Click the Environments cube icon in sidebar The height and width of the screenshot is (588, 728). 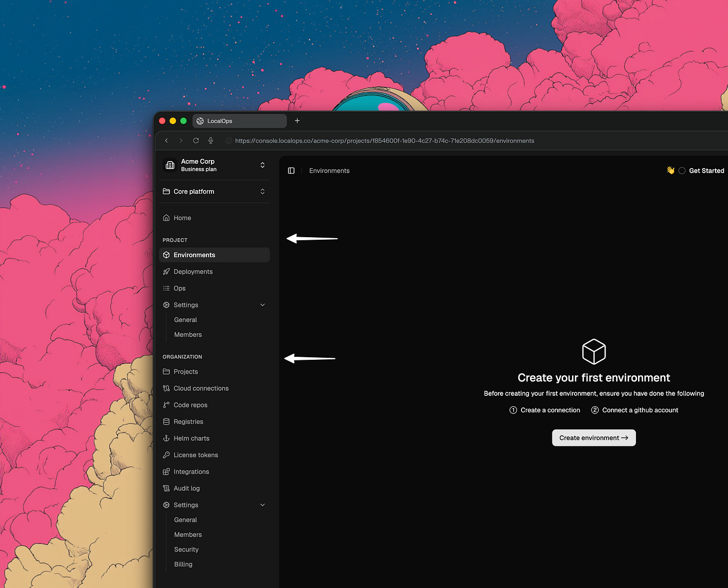166,255
